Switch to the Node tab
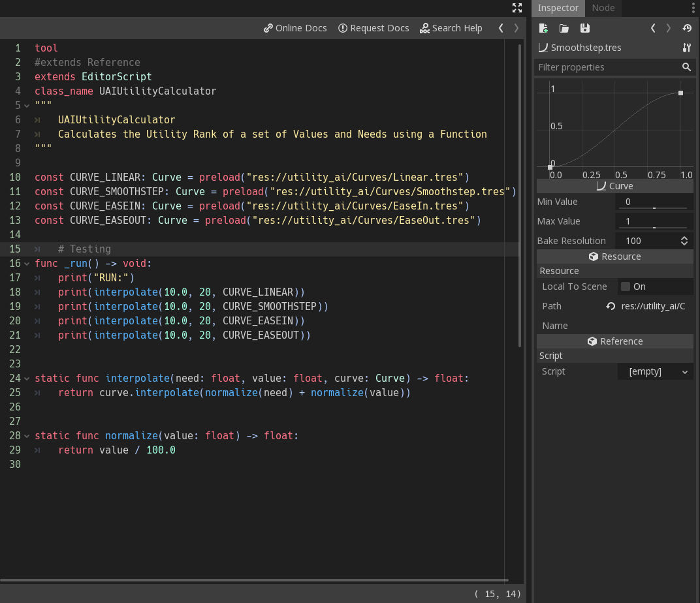This screenshot has width=700, height=603. pos(603,8)
